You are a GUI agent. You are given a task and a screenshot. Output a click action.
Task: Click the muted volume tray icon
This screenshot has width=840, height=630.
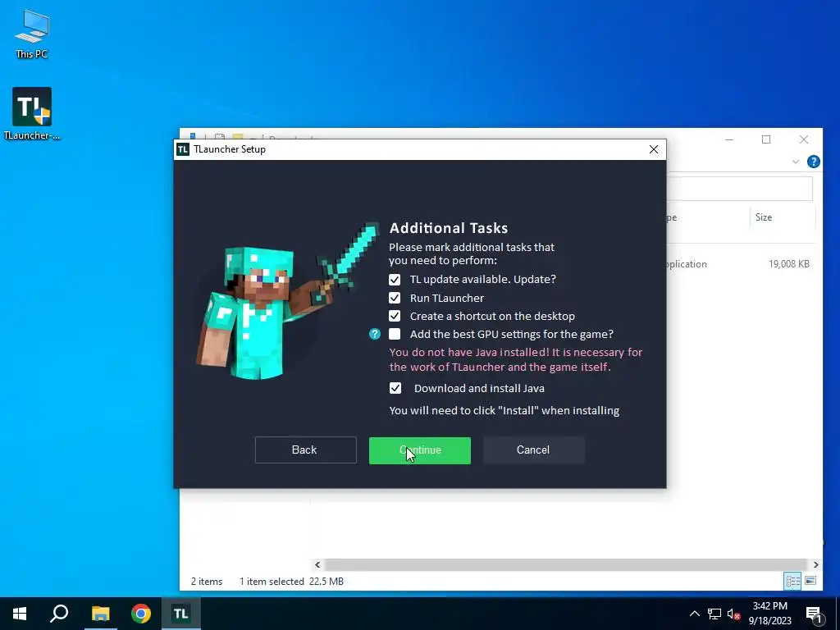pyautogui.click(x=733, y=614)
